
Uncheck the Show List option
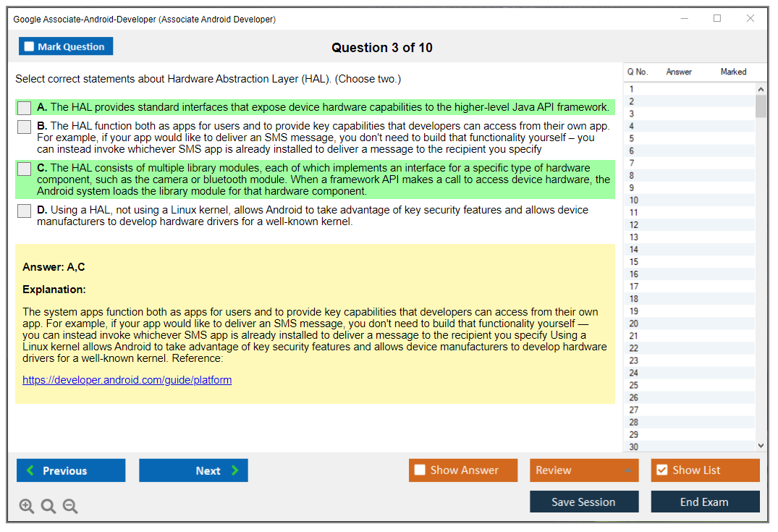pos(661,470)
